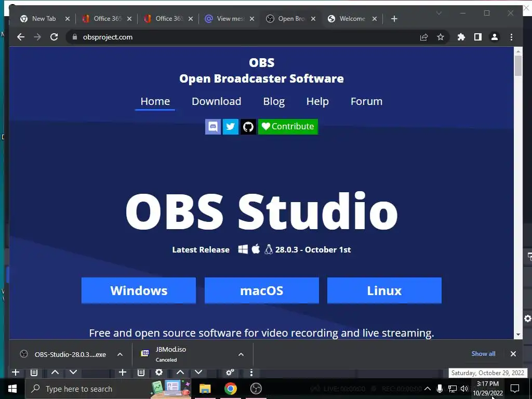Switch to the Welcome browser tab
Screen dimensions: 532x399
click(352, 19)
